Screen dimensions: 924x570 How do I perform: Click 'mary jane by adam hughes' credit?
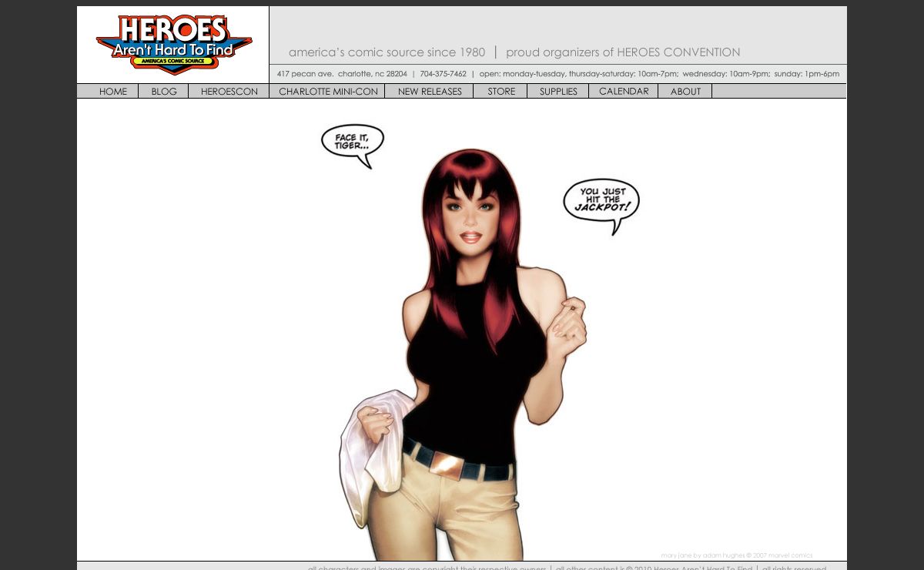(x=737, y=555)
